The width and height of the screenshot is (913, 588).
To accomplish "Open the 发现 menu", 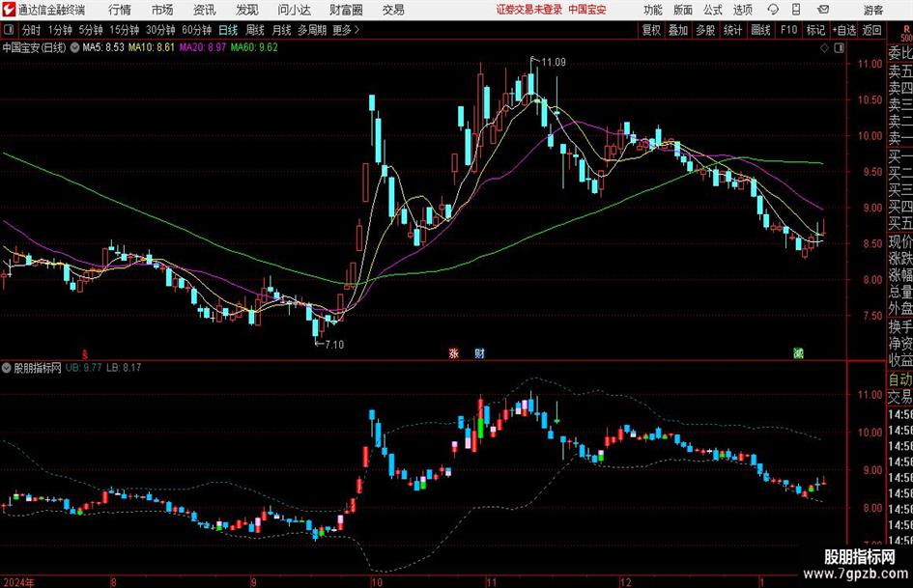I will [247, 10].
